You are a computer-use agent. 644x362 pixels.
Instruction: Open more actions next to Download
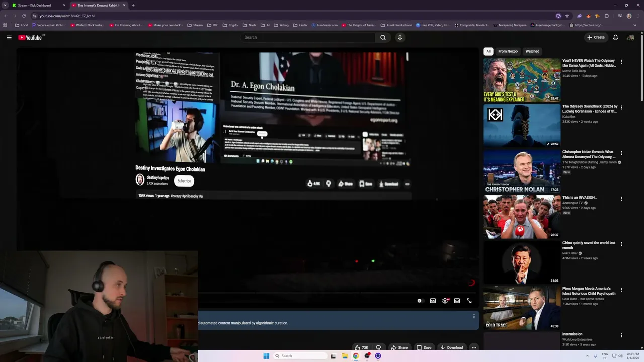coord(474,347)
